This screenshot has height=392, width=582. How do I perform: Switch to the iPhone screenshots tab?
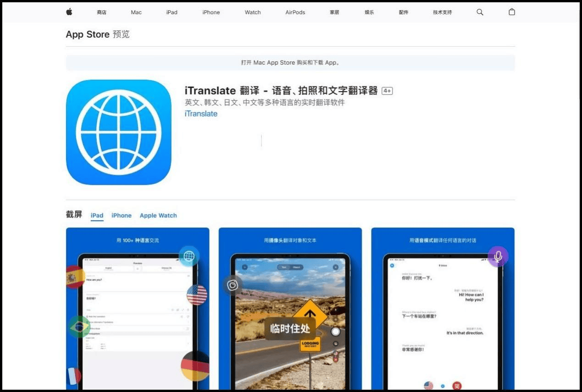tap(121, 215)
